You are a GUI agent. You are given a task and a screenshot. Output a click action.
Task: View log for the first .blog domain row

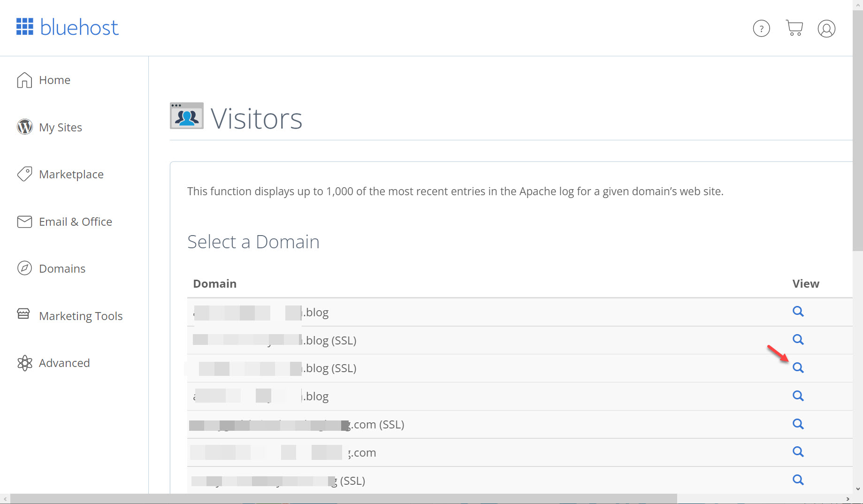pyautogui.click(x=798, y=312)
